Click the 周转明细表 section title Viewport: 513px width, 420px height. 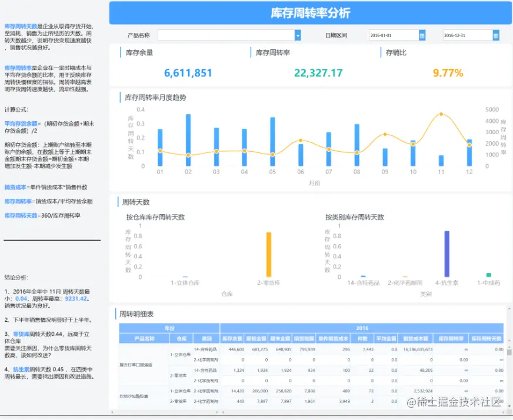click(x=136, y=314)
